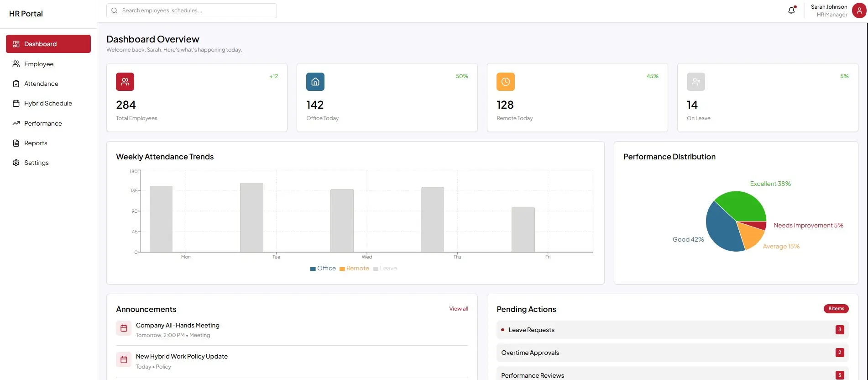Click the Remote Today clock icon
The width and height of the screenshot is (868, 380).
(x=505, y=82)
